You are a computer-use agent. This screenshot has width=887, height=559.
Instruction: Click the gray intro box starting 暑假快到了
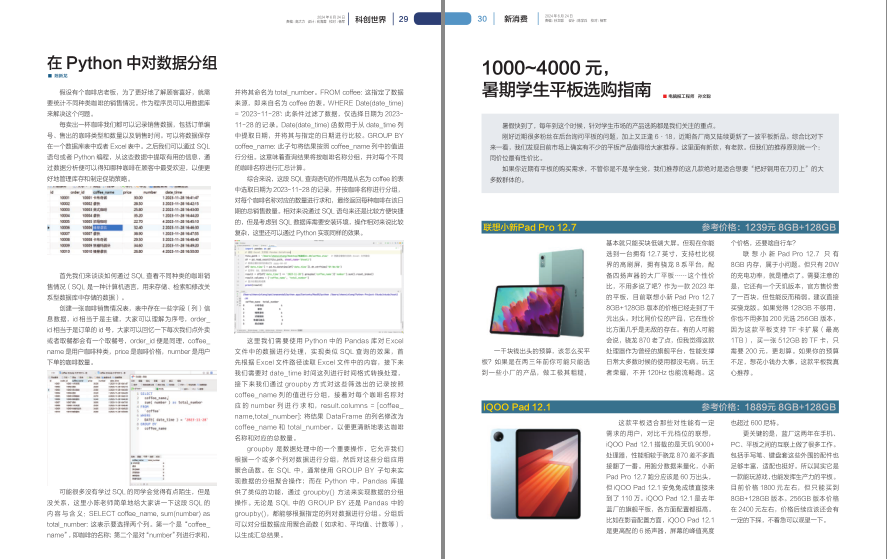click(660, 153)
